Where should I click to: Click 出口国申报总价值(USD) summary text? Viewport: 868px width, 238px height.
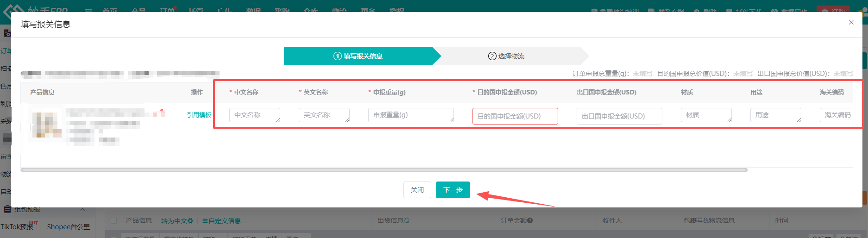[805, 74]
